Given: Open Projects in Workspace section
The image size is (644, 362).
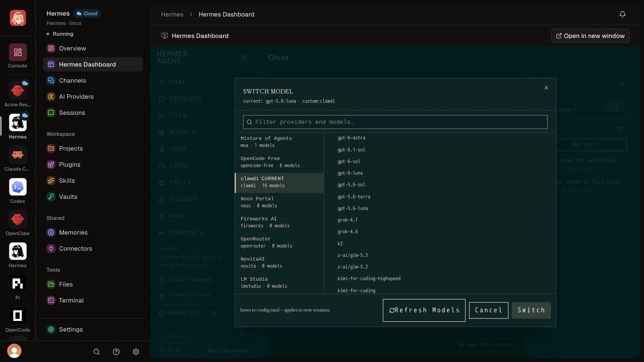Looking at the screenshot, I should tap(93, 148).
